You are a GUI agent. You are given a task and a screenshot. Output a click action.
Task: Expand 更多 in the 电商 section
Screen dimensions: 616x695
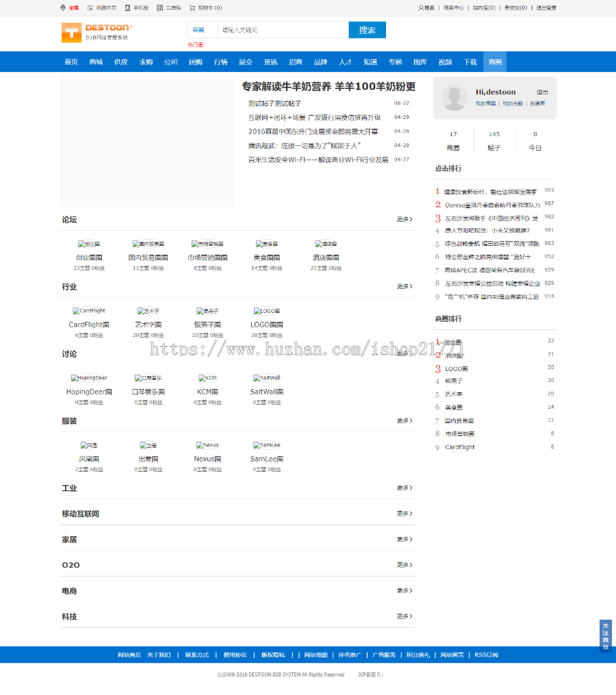coord(405,590)
